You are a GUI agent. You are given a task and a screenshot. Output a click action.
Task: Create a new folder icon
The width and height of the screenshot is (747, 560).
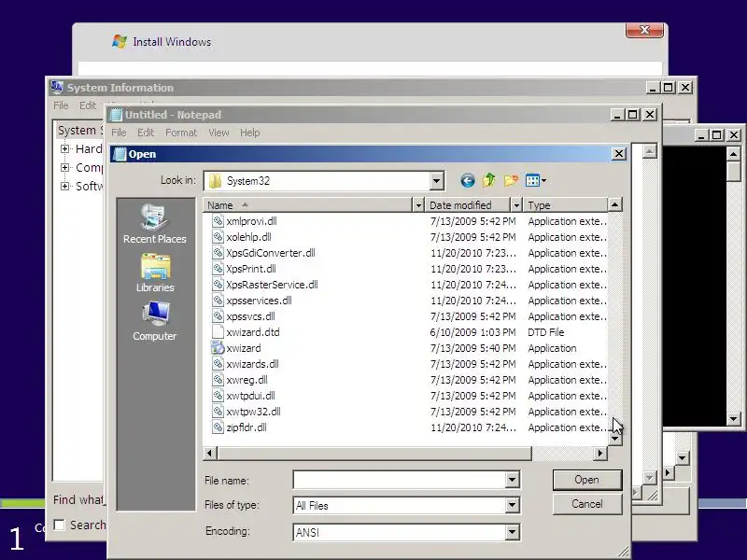pos(511,180)
